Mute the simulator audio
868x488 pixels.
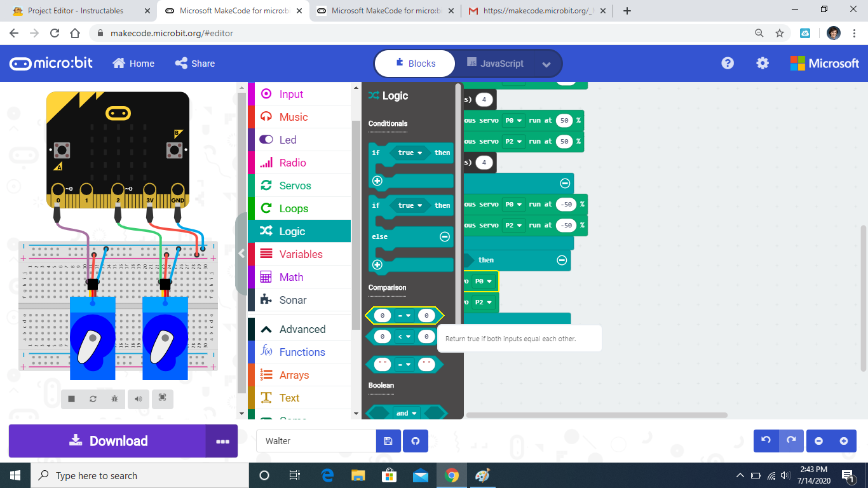[138, 398]
